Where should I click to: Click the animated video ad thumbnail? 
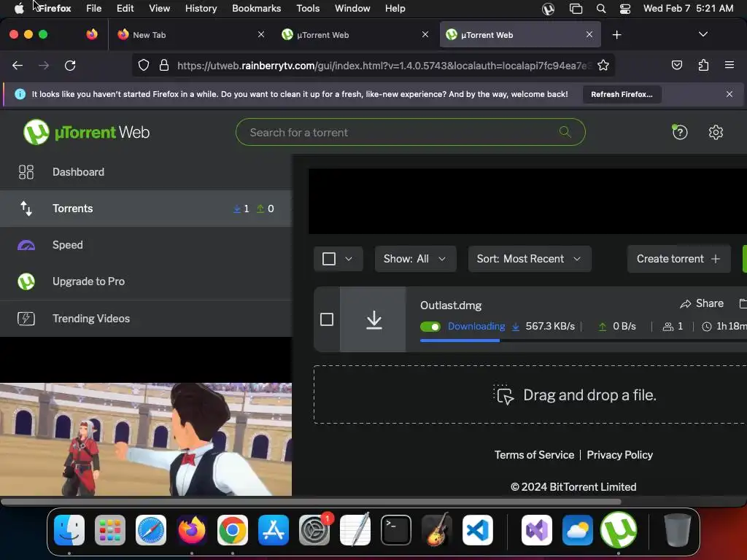[146, 439]
